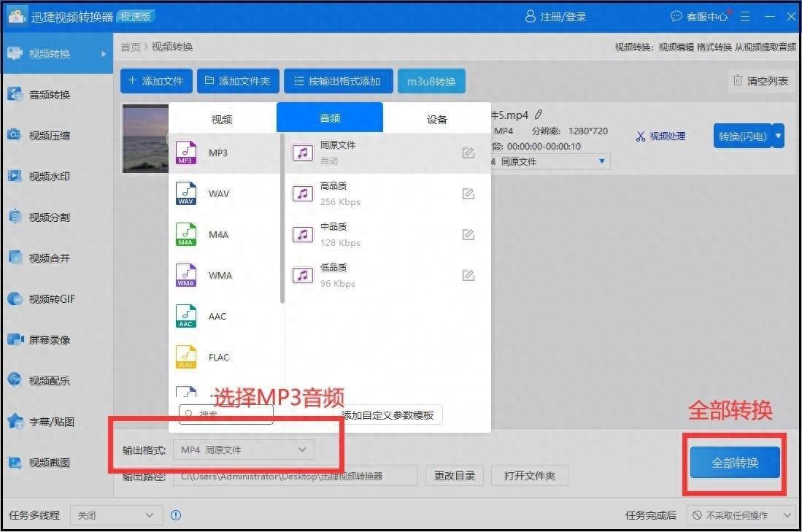
Task: Choose the 高品质 256 Kbps preset row
Action: point(387,194)
